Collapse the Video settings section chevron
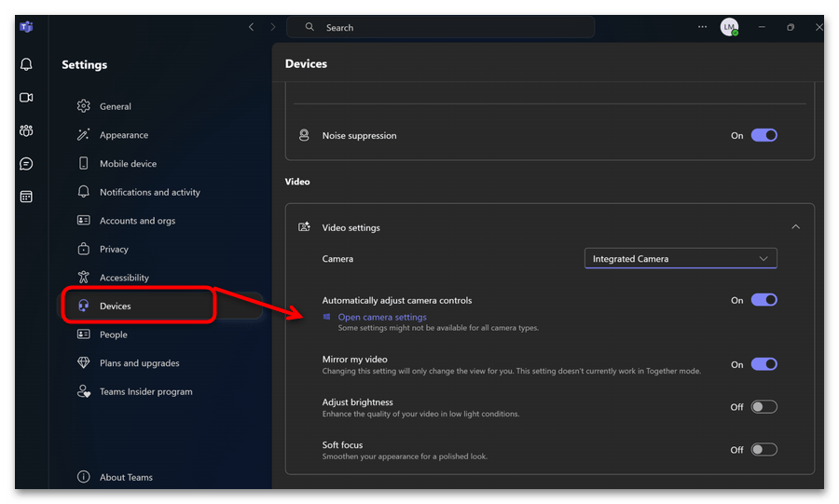The width and height of the screenshot is (839, 504). tap(796, 227)
